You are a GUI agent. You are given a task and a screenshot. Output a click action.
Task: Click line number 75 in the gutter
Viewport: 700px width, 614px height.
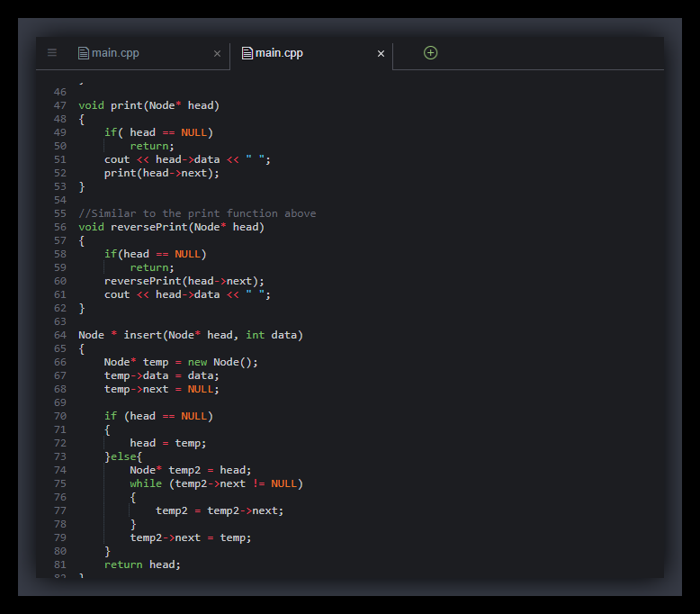[59, 484]
